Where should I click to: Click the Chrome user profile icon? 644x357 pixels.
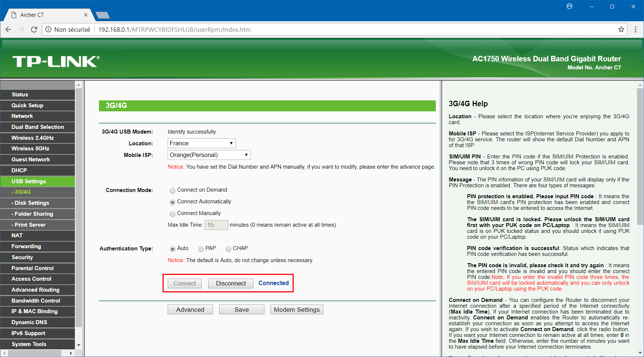(569, 6)
